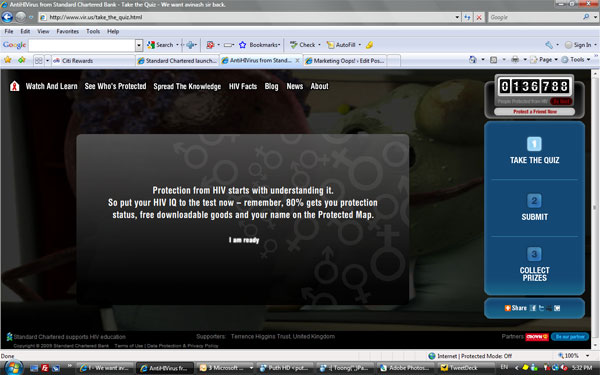Image resolution: width=600 pixels, height=375 pixels.
Task: Click the Twitter icon in the Share bar
Action: [541, 308]
